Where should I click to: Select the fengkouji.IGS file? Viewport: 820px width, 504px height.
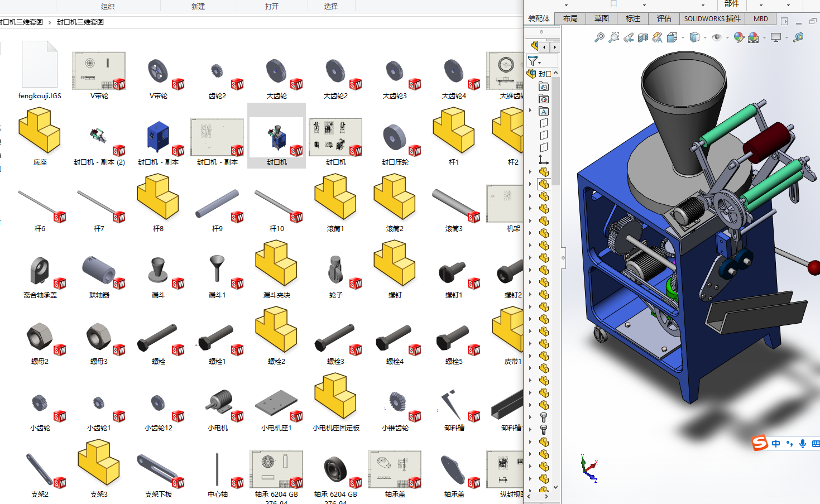tap(40, 70)
